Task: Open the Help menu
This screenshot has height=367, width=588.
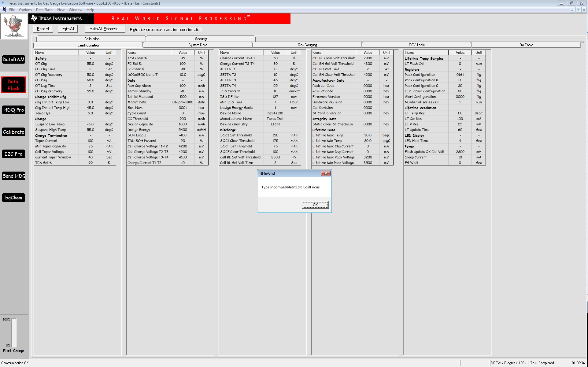Action: 90,10
